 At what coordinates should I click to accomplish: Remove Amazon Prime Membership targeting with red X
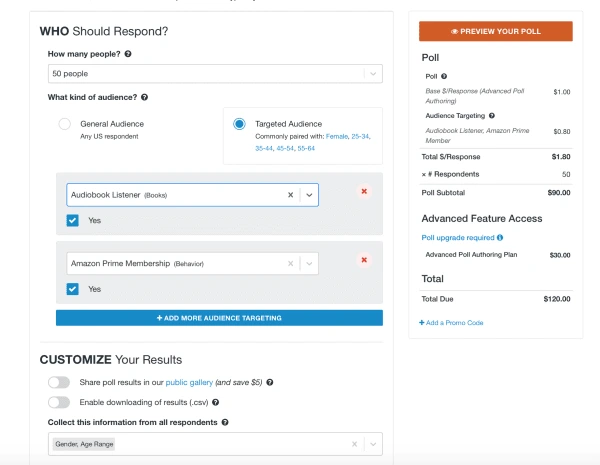(x=364, y=260)
